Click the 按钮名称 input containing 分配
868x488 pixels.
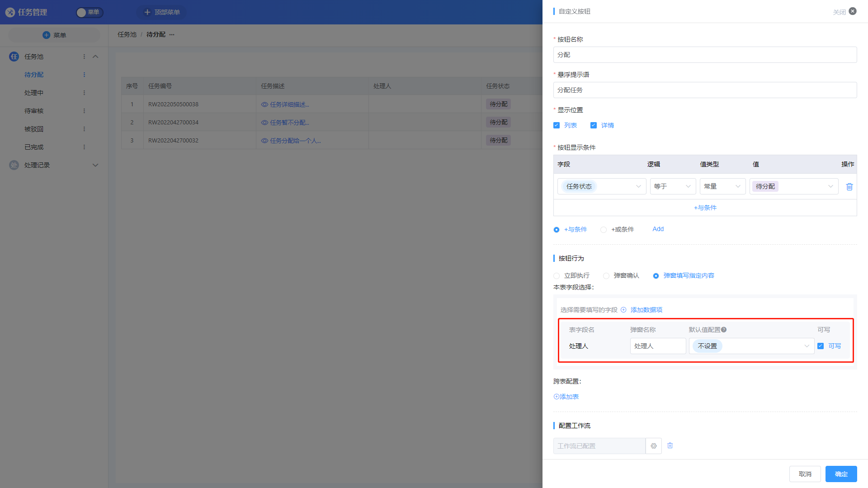point(705,55)
